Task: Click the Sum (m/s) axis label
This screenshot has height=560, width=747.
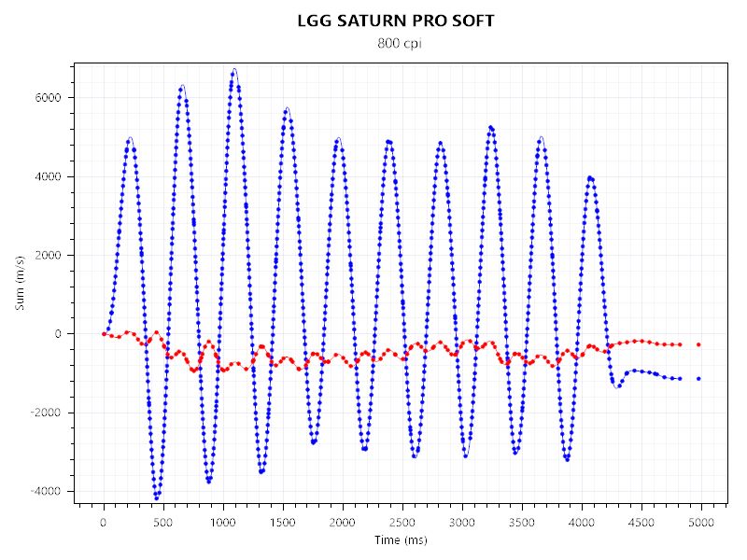Action: [20, 283]
